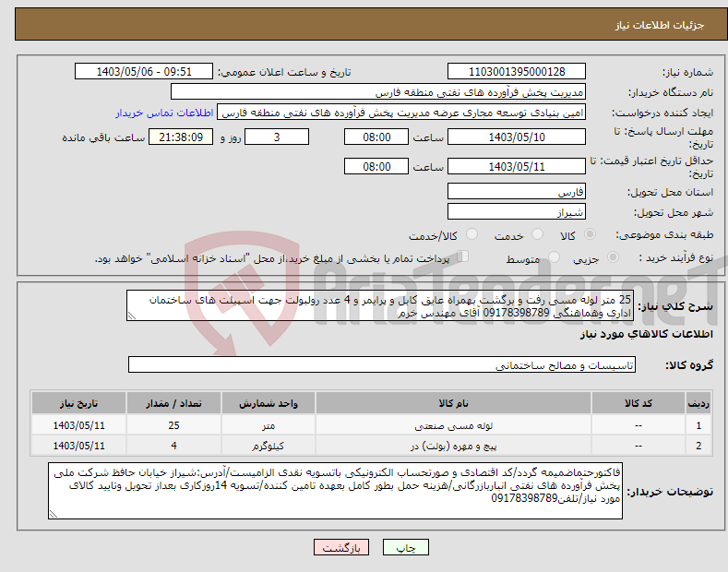Click the response deadline date 1403/05/10
The width and height of the screenshot is (728, 572).
click(x=517, y=137)
